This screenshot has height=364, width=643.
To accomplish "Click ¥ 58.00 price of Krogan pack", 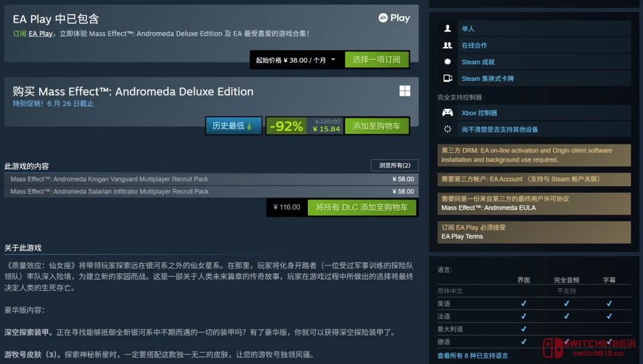I will click(403, 180).
